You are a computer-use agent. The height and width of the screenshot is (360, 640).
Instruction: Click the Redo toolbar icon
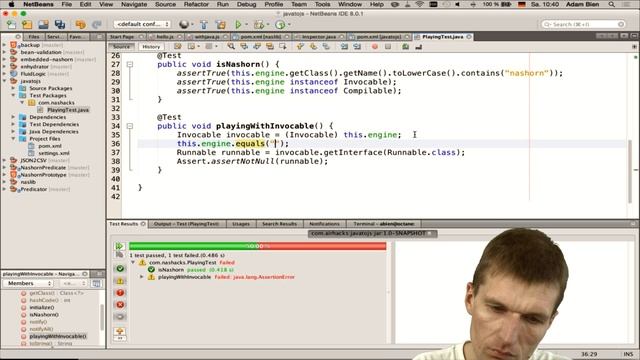[96, 24]
